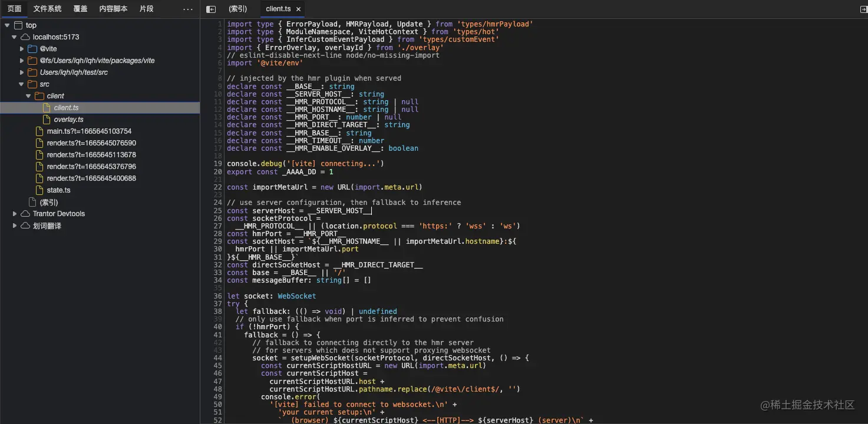Screen dimensions: 868x424
Task: Click line number 22 in gutter
Action: point(218,187)
